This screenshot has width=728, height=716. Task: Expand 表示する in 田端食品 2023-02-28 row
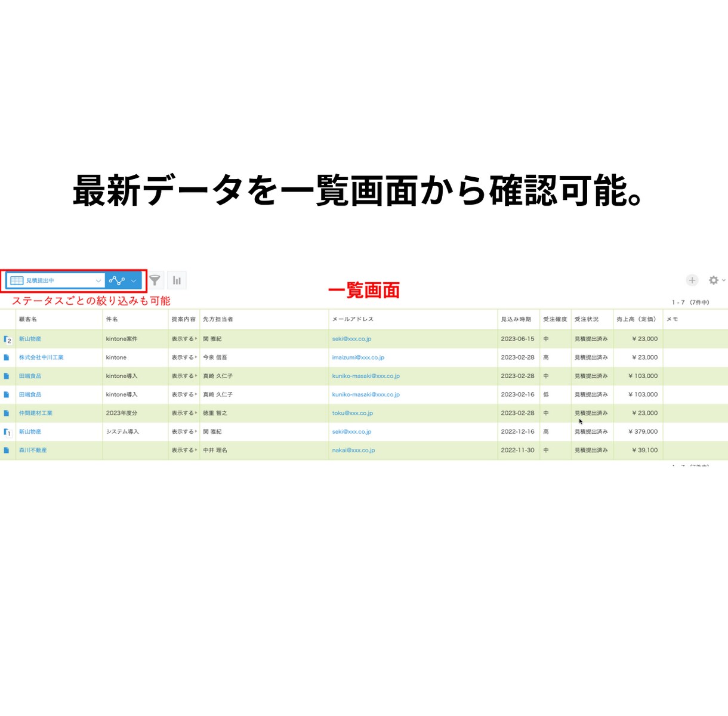(x=184, y=376)
